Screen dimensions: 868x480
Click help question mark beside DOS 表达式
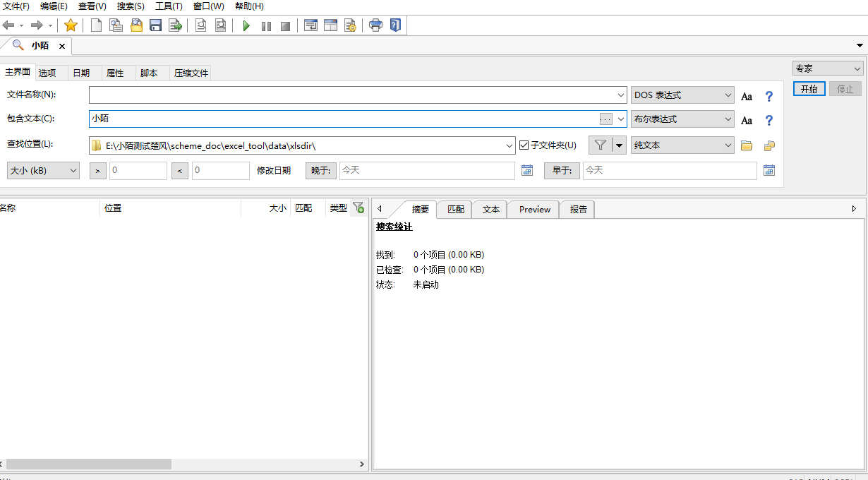point(769,96)
